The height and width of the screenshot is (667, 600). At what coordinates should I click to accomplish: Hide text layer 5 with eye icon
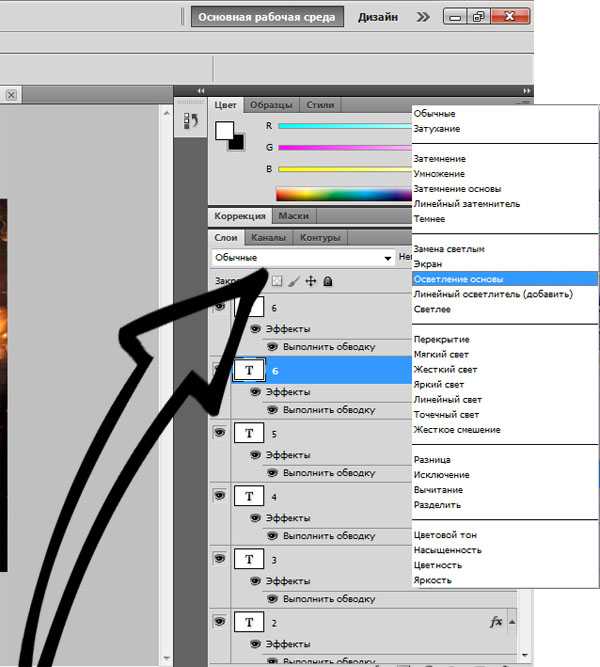[220, 433]
